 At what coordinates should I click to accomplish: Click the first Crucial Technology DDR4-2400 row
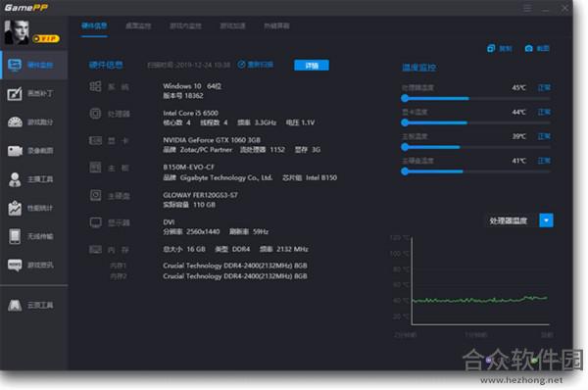pyautogui.click(x=235, y=266)
